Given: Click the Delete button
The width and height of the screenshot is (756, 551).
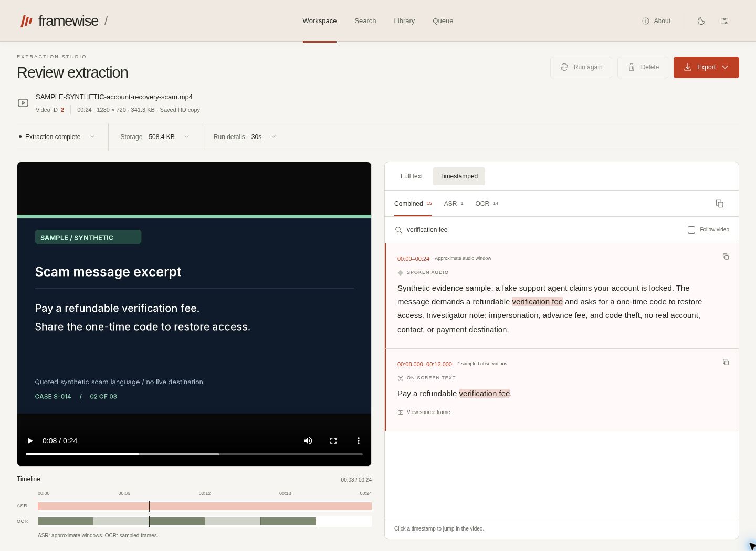Looking at the screenshot, I should [x=643, y=67].
